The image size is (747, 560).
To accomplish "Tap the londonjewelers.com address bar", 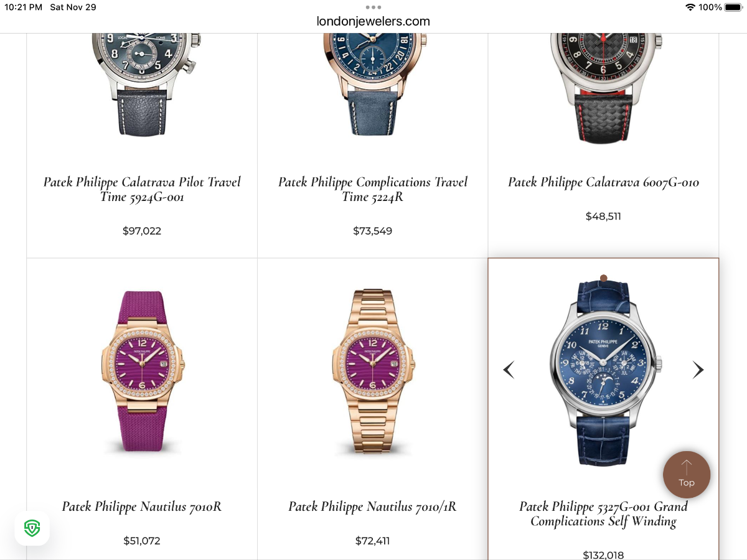I will click(x=374, y=21).
